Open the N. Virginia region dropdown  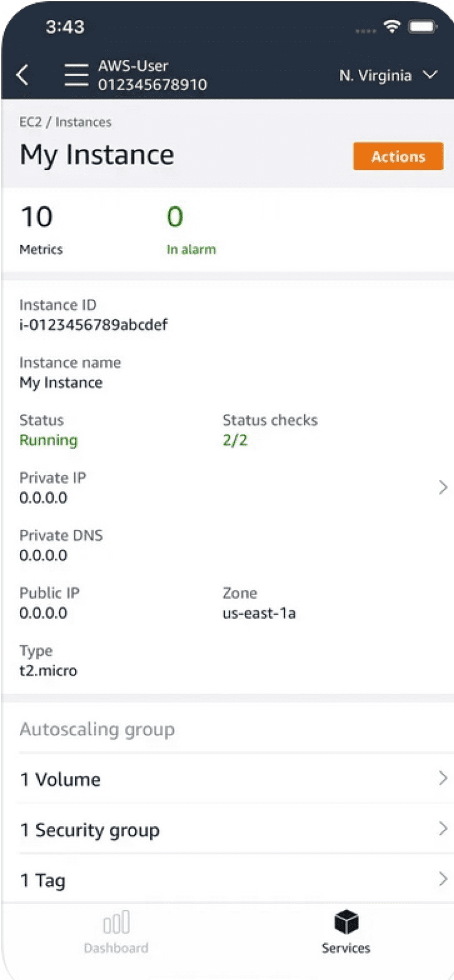point(387,76)
